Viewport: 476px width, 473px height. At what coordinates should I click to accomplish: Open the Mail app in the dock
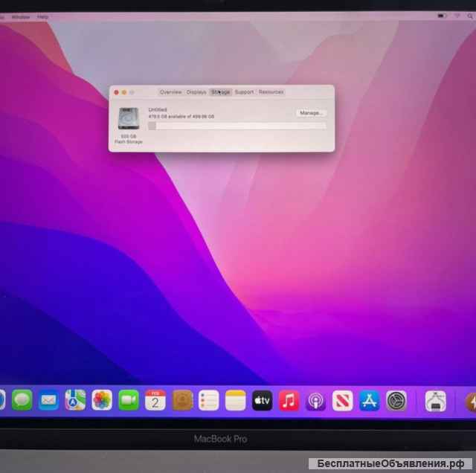pos(48,400)
